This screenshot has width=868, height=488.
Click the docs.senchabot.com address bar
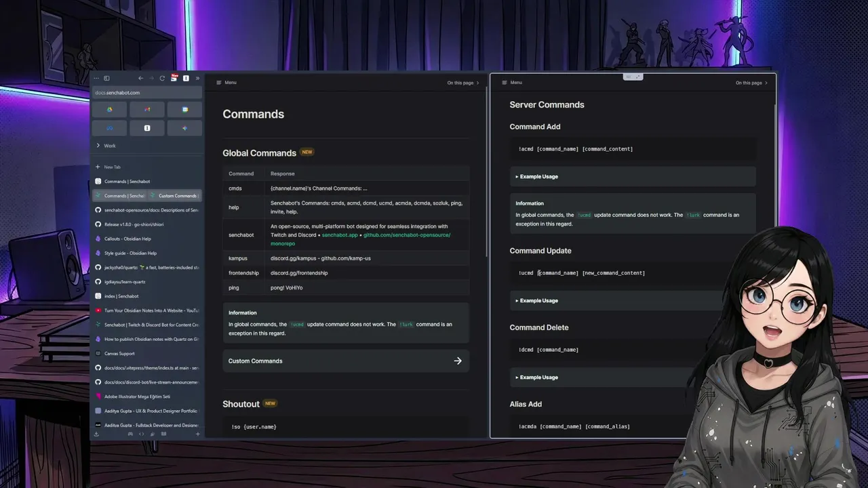click(147, 92)
